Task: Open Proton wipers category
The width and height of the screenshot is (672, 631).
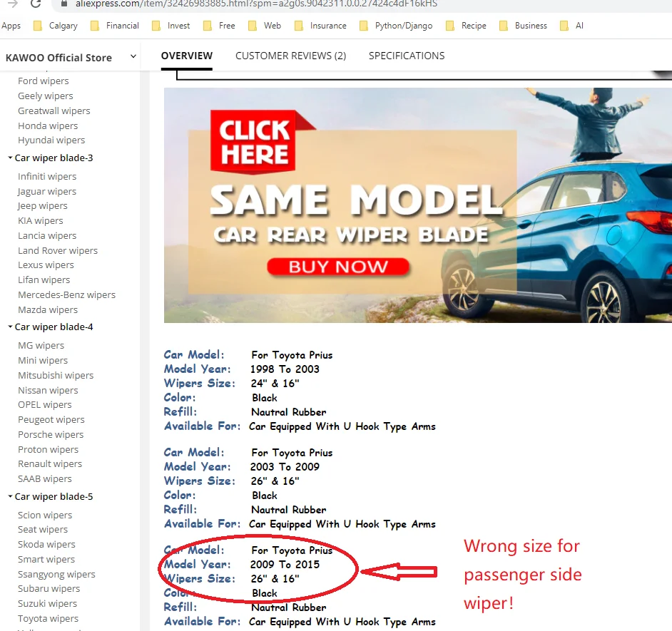Action: click(49, 449)
